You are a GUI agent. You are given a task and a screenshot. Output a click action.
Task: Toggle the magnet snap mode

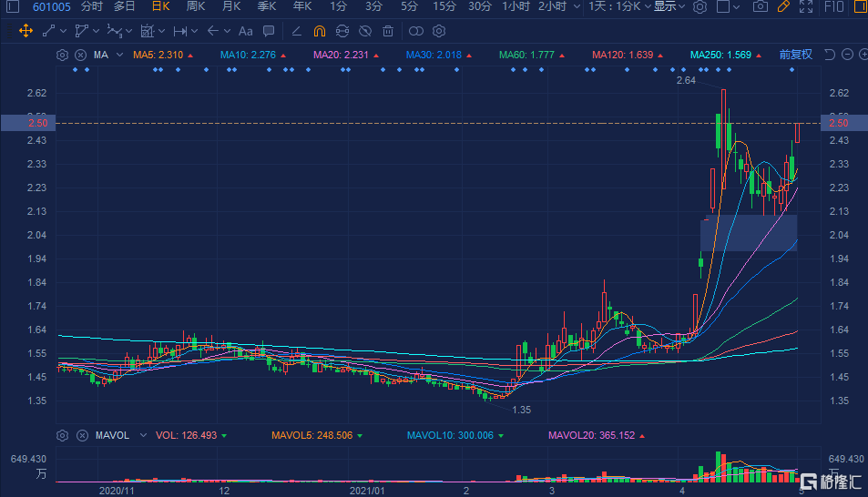coord(320,31)
